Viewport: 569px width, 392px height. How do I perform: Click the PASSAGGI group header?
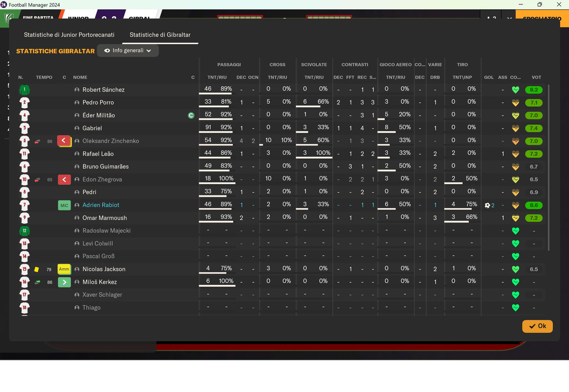click(x=229, y=65)
